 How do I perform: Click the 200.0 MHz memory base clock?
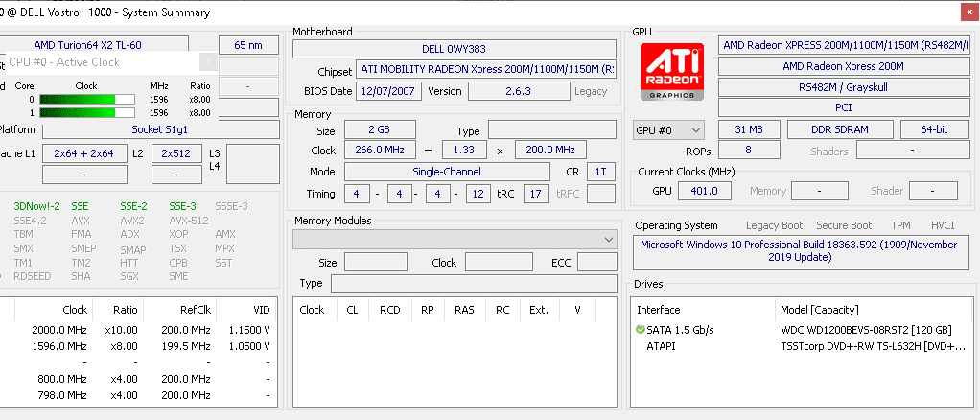pyautogui.click(x=550, y=150)
